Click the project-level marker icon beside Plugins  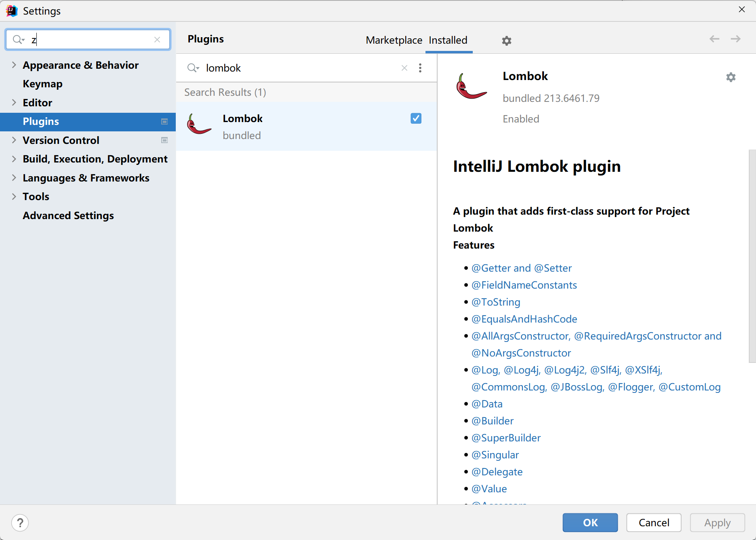(164, 122)
